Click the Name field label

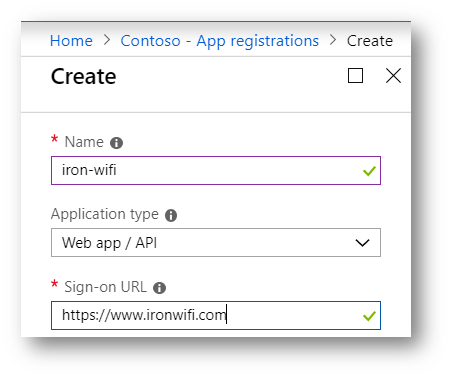84,142
